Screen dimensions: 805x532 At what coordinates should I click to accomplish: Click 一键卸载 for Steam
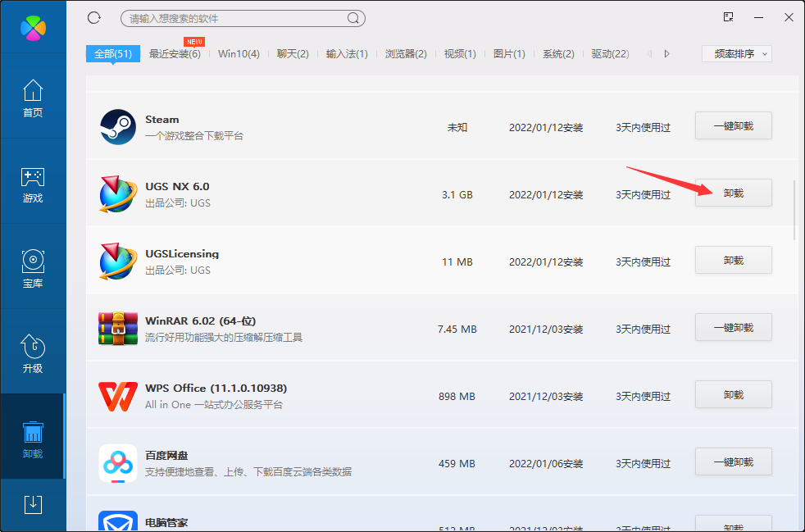734,125
